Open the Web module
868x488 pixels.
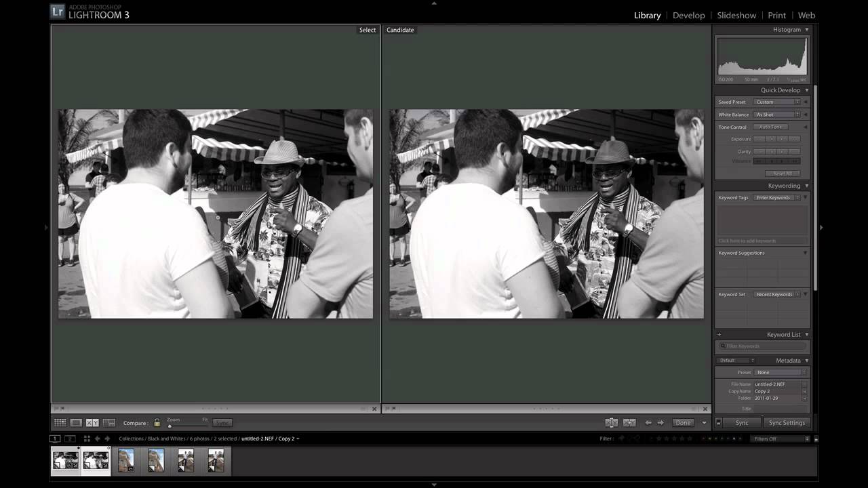click(806, 15)
